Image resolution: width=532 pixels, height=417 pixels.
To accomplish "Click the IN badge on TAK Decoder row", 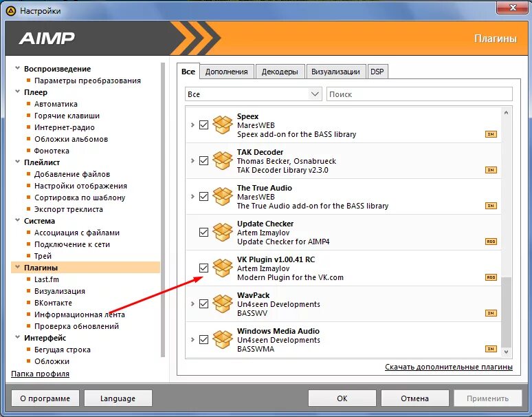I will point(491,170).
